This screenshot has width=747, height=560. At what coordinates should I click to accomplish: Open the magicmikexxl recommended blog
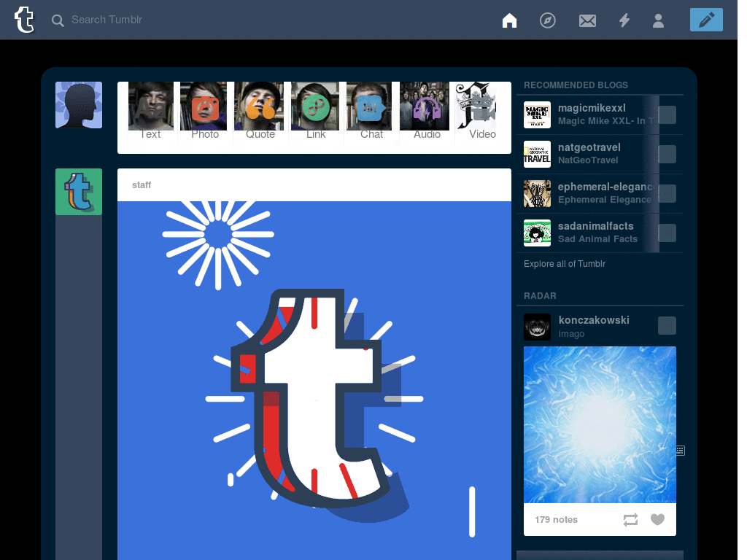click(592, 108)
